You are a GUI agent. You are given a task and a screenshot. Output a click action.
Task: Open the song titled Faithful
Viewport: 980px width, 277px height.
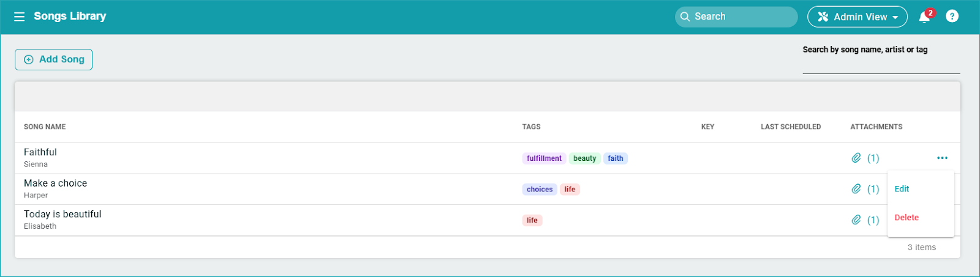tap(40, 152)
